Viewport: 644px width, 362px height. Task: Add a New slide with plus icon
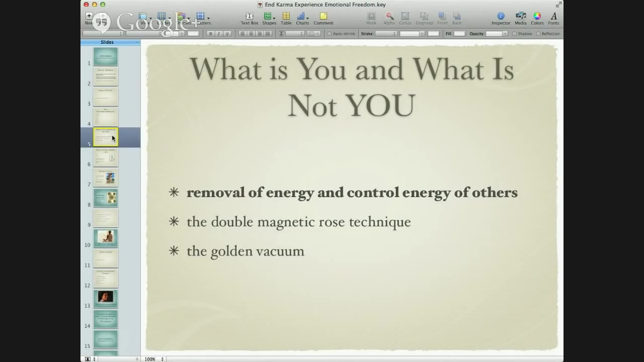[x=89, y=19]
